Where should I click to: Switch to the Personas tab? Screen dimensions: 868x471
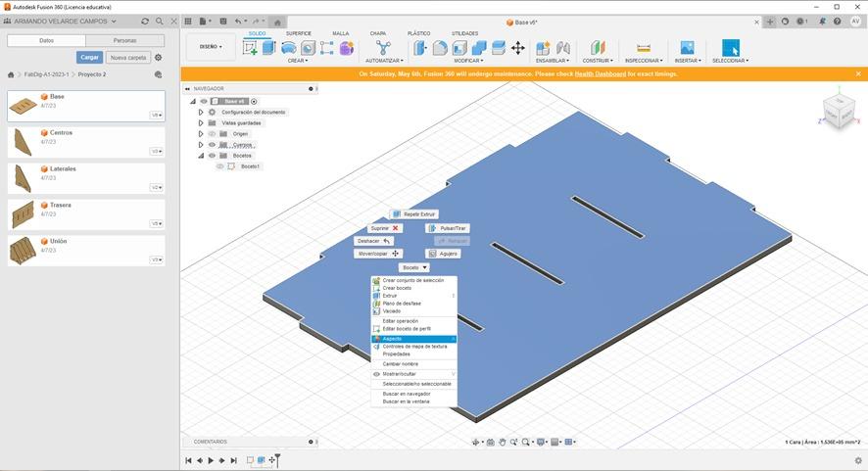125,40
